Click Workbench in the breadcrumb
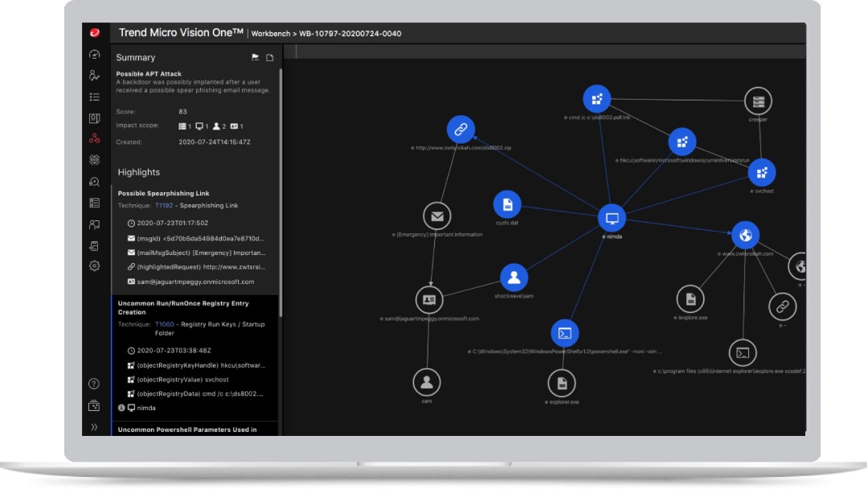868x489 pixels. (x=271, y=34)
